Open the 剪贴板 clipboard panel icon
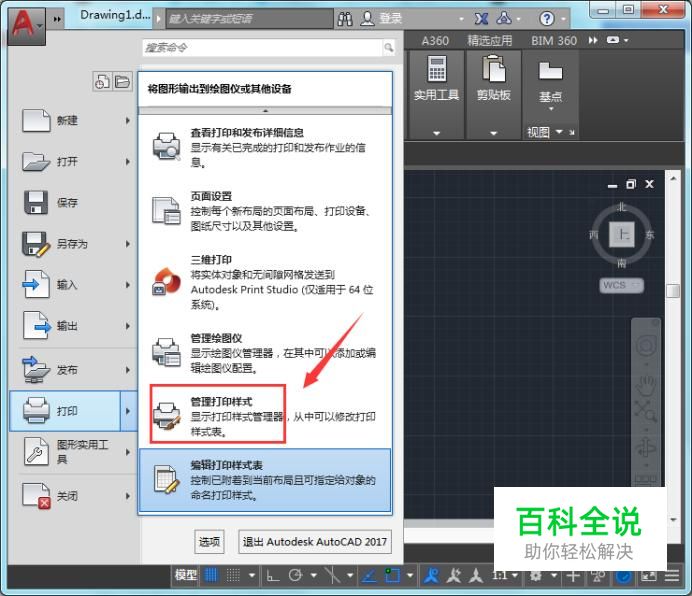This screenshot has width=692, height=596. pos(493,68)
